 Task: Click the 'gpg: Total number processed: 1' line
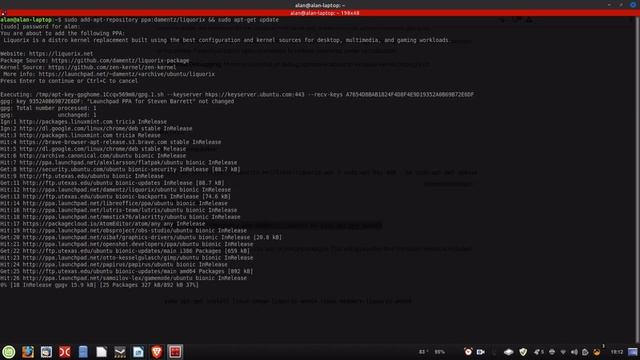point(48,108)
